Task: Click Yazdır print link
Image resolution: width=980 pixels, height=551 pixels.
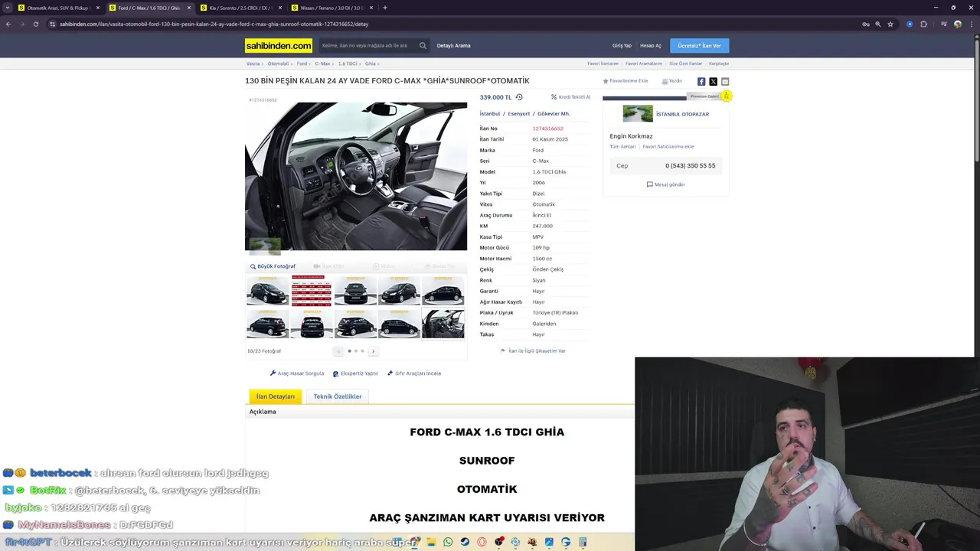Action: [x=672, y=81]
